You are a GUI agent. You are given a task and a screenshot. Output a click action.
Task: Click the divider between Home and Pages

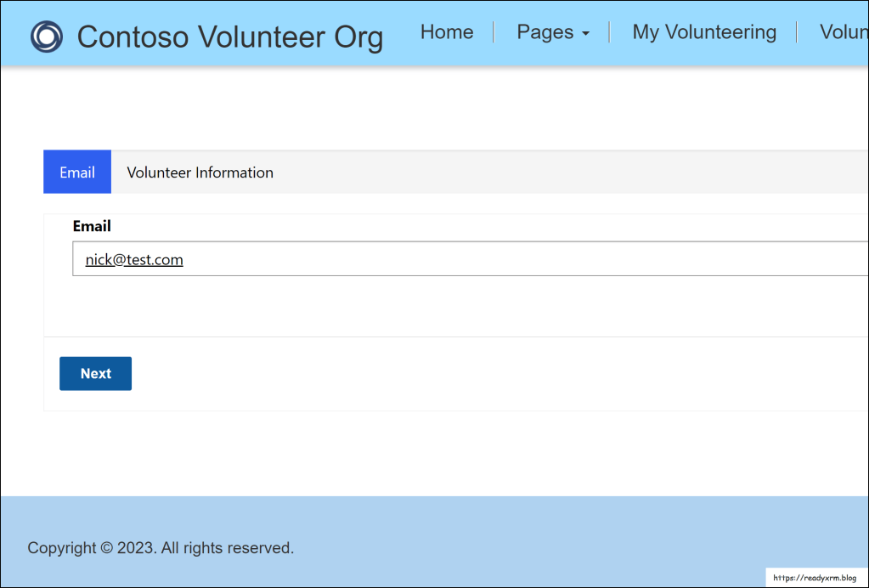494,32
